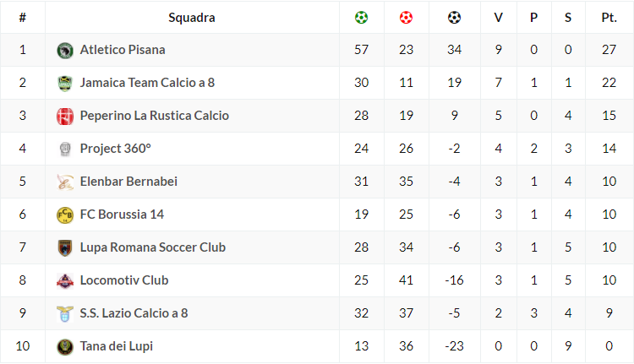The image size is (634, 364).
Task: Click the V wins column header
Action: [x=498, y=17]
